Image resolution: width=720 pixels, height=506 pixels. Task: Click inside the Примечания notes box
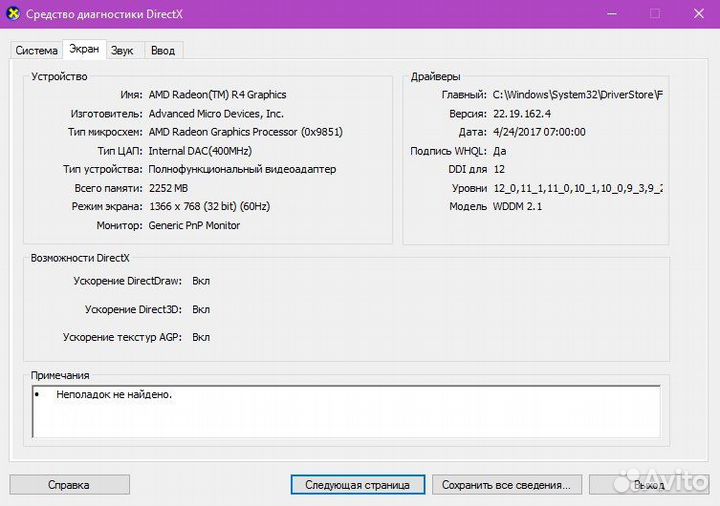(345, 412)
